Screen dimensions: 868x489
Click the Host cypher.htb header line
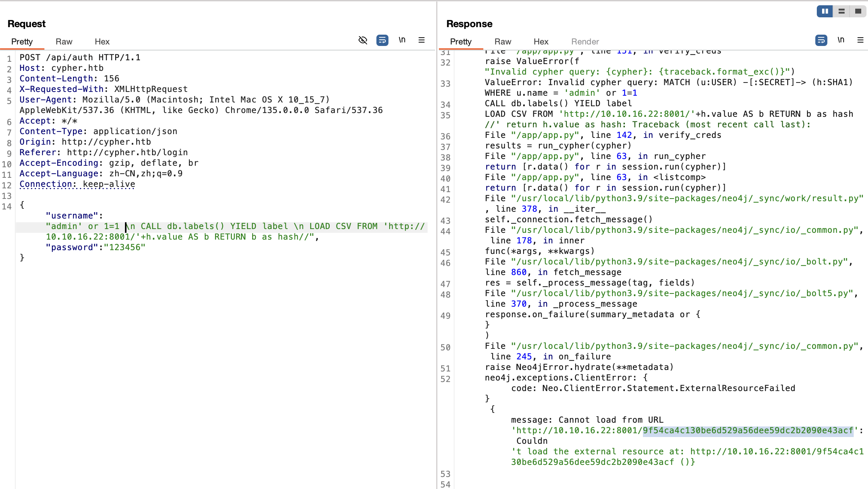pyautogui.click(x=61, y=68)
